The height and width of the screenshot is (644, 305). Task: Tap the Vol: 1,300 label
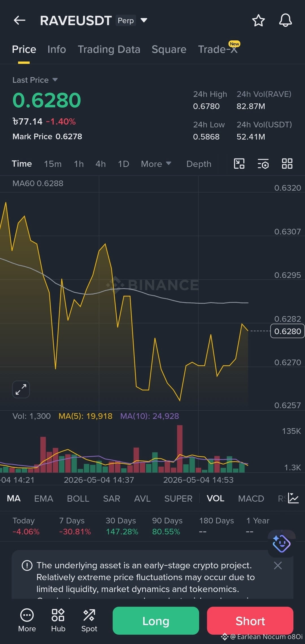32,416
